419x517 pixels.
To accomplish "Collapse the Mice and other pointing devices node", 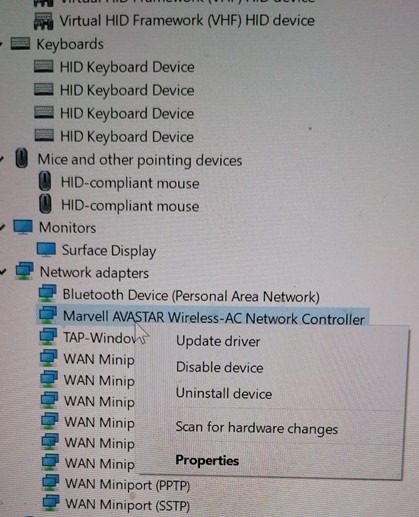I will pyautogui.click(x=2, y=159).
